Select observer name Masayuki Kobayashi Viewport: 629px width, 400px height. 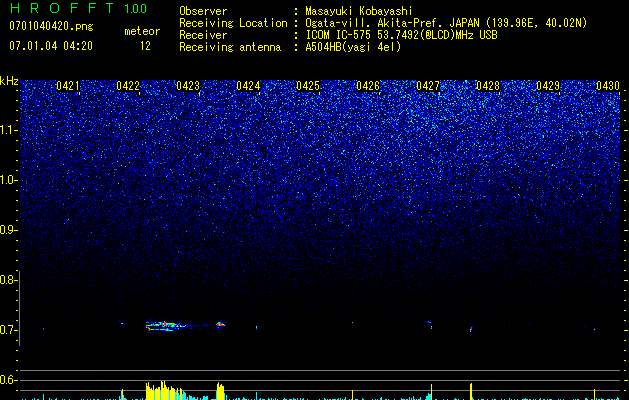[x=359, y=11]
